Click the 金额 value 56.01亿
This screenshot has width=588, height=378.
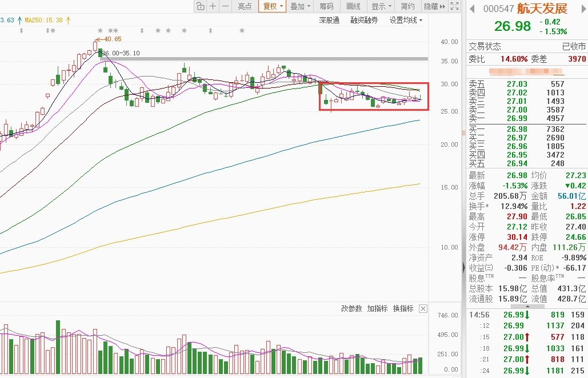(x=571, y=196)
